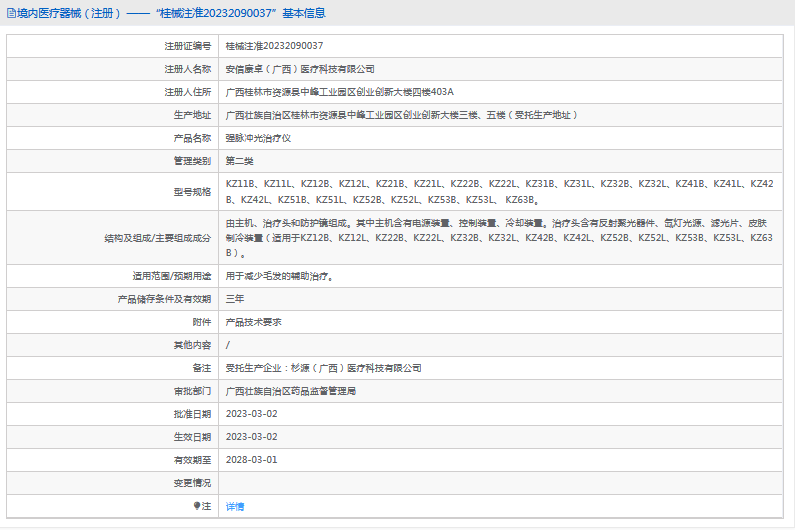This screenshot has height=530, width=795.
Task: Click the model list starting KZ11B
Action: (499, 192)
